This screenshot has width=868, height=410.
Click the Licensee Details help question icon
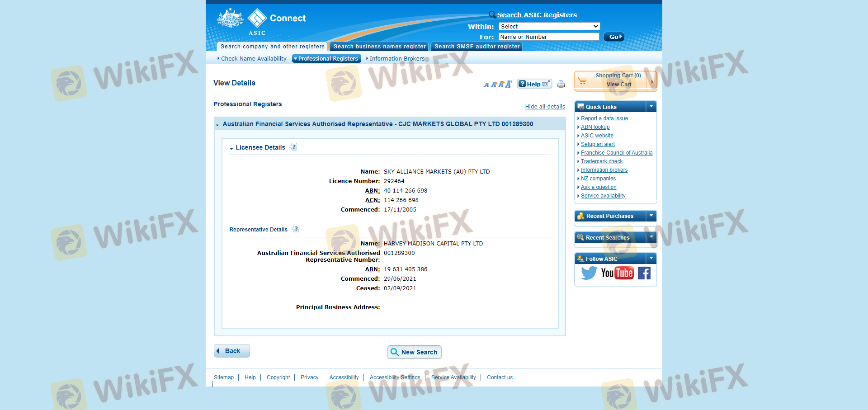(x=294, y=147)
